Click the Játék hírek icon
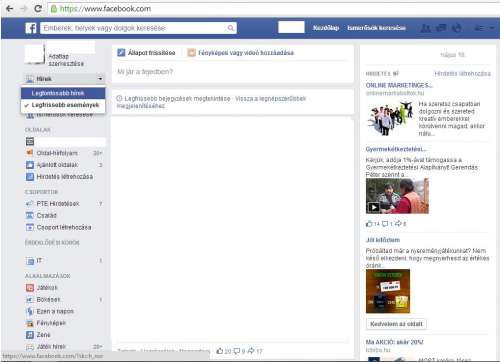The width and height of the screenshot is (500, 362). pos(30,347)
